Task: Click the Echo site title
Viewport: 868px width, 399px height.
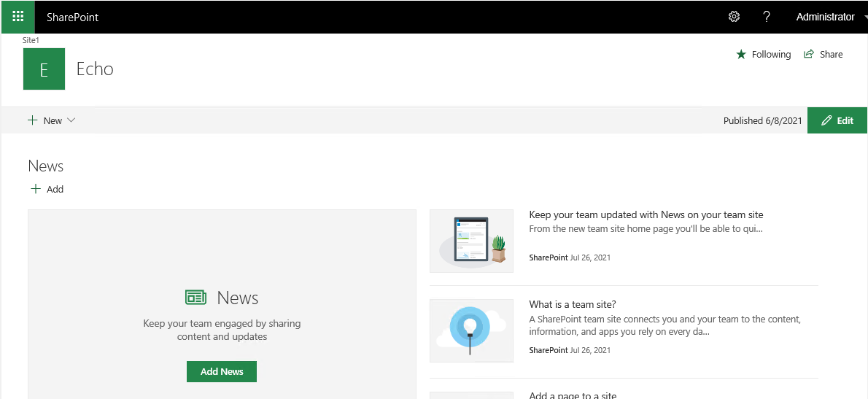Action: click(95, 69)
